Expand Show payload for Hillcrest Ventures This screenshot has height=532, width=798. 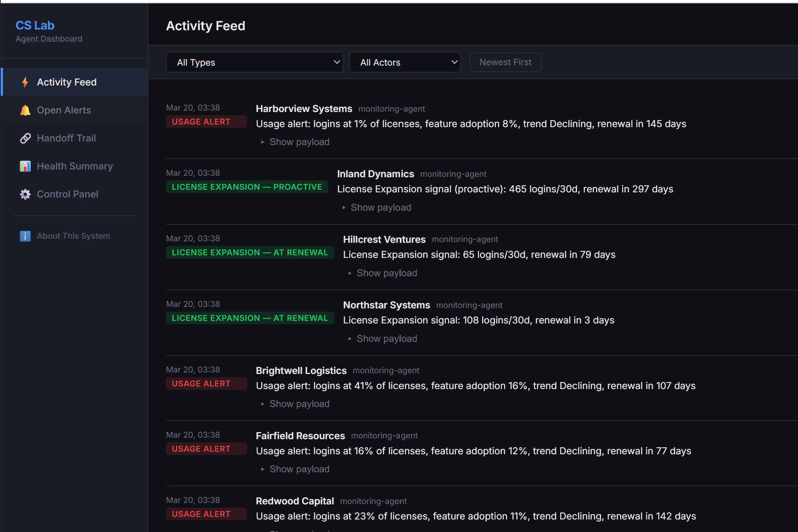[383, 273]
